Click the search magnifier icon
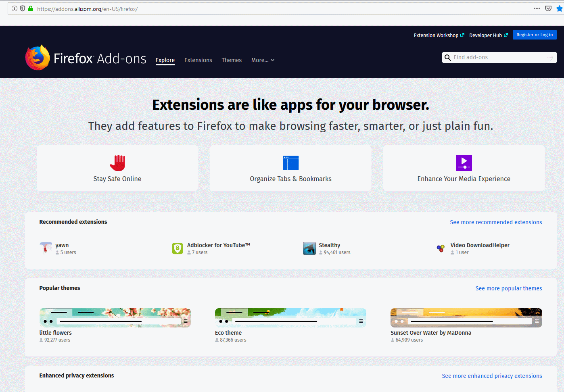 coord(448,58)
